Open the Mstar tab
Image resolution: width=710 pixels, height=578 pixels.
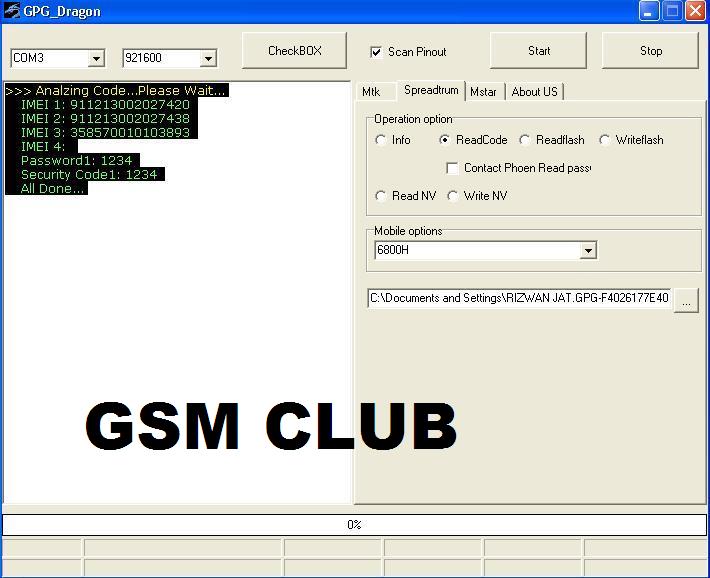coord(483,92)
